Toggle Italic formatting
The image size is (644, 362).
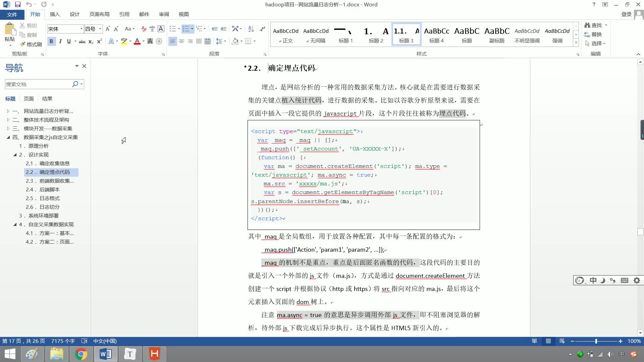(x=60, y=41)
